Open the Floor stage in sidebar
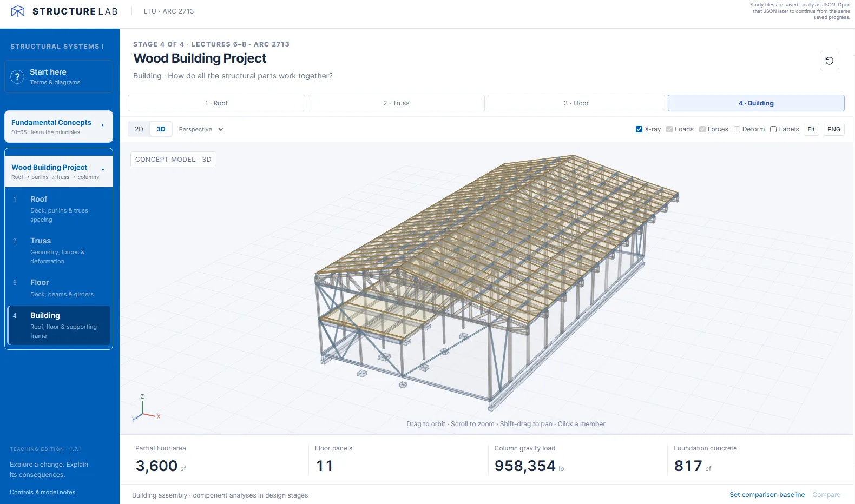 [x=59, y=288]
